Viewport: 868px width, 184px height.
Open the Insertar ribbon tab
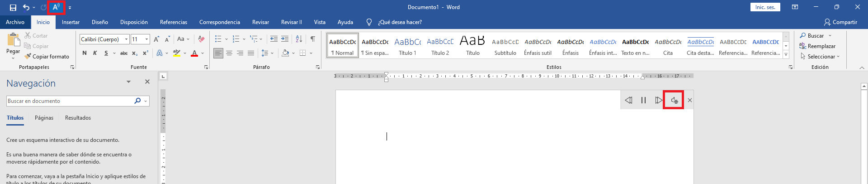(x=71, y=22)
